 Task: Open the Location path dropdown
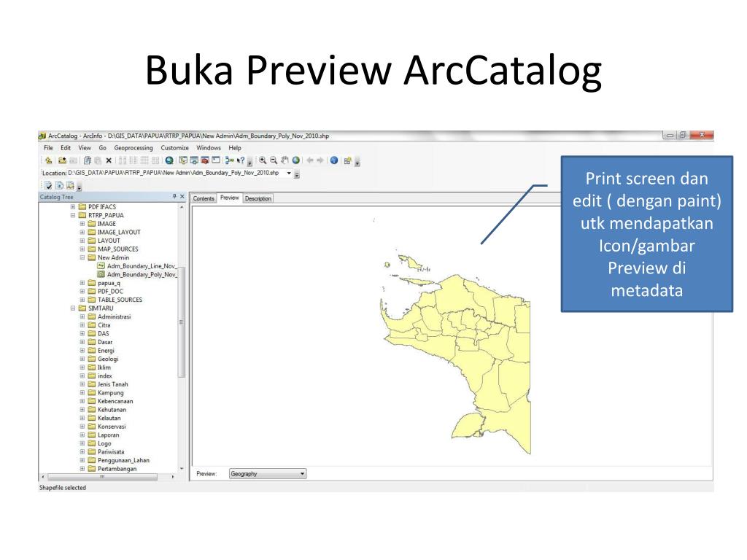point(289,173)
